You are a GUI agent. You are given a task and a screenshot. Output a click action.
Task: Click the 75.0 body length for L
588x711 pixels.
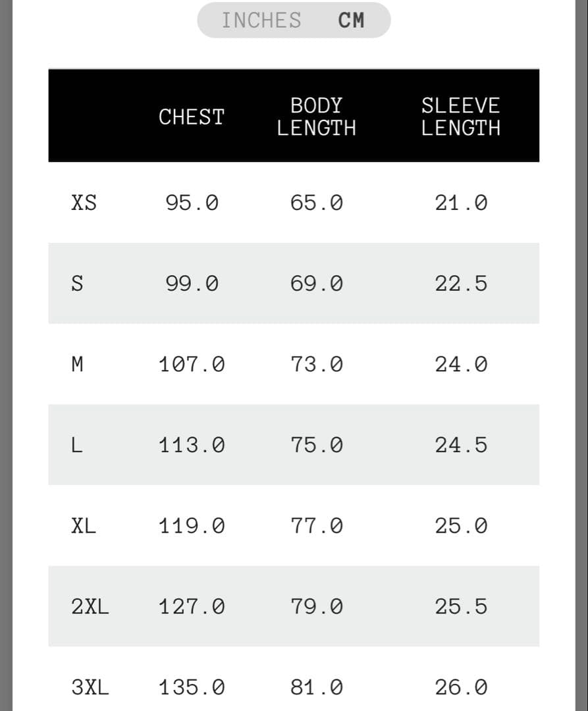pos(317,445)
